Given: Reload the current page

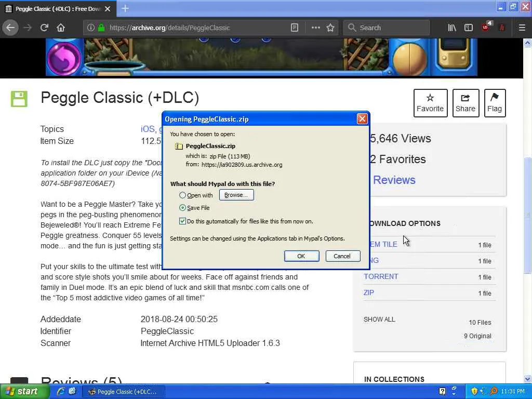Looking at the screenshot, I should pos(45,28).
